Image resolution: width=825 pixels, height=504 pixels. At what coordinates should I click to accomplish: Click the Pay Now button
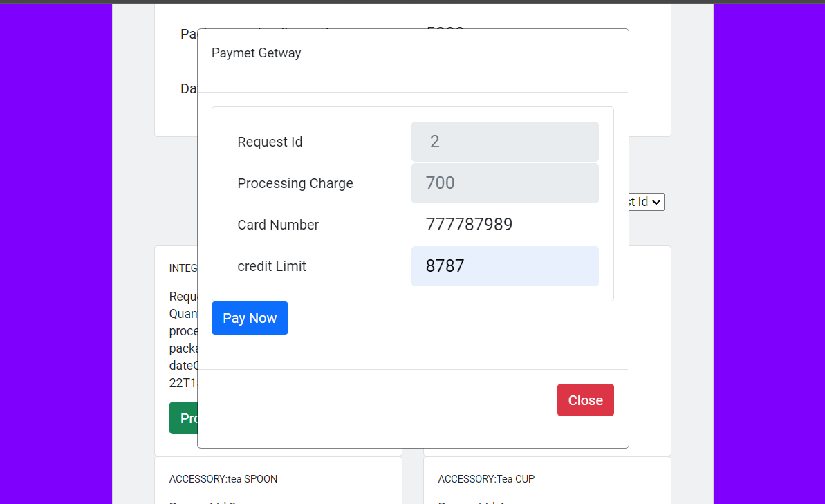coord(250,317)
